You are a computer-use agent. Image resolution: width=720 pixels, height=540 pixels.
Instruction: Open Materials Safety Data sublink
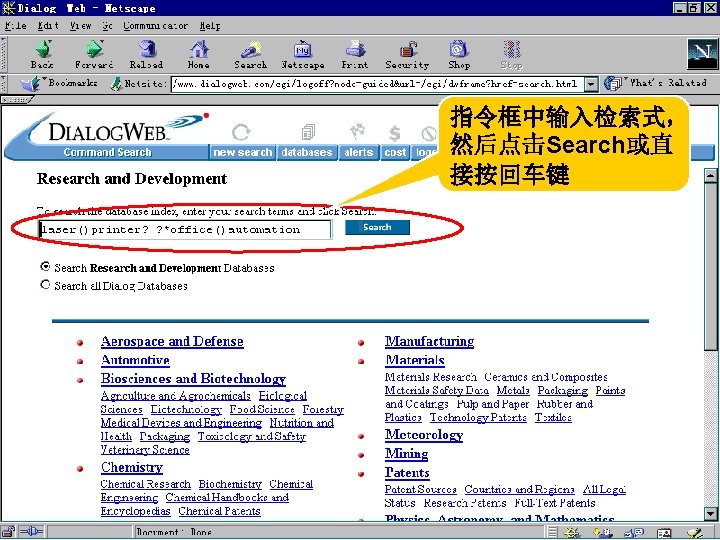tap(437, 390)
